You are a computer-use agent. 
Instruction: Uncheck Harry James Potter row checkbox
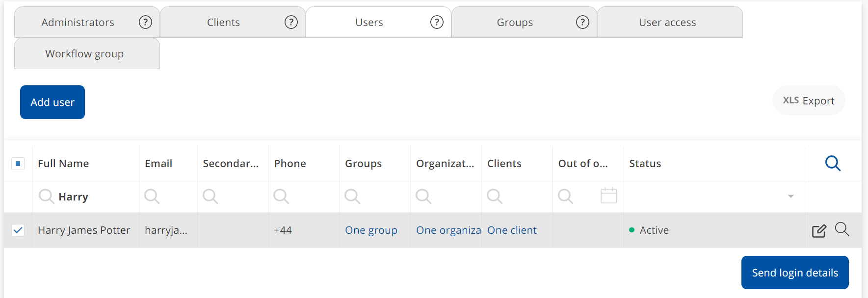[x=18, y=230]
